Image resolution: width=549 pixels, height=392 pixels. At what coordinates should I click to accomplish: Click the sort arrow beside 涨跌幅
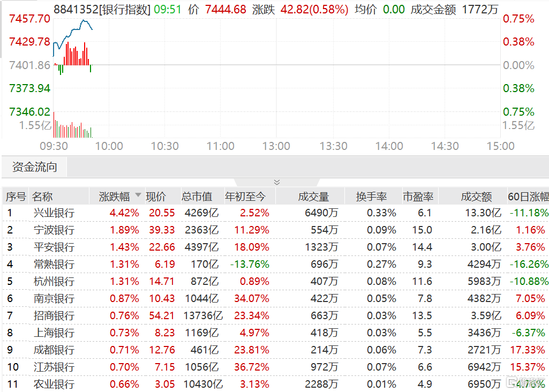click(x=138, y=195)
